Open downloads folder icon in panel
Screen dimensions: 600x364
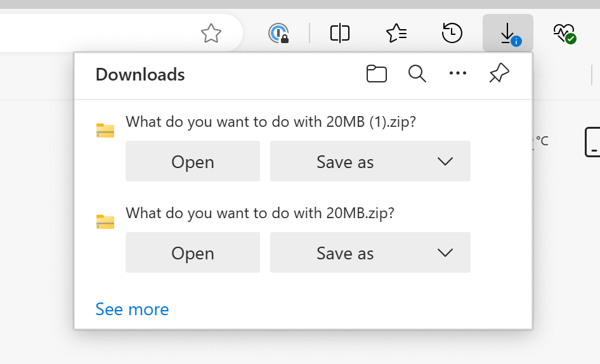pos(377,74)
